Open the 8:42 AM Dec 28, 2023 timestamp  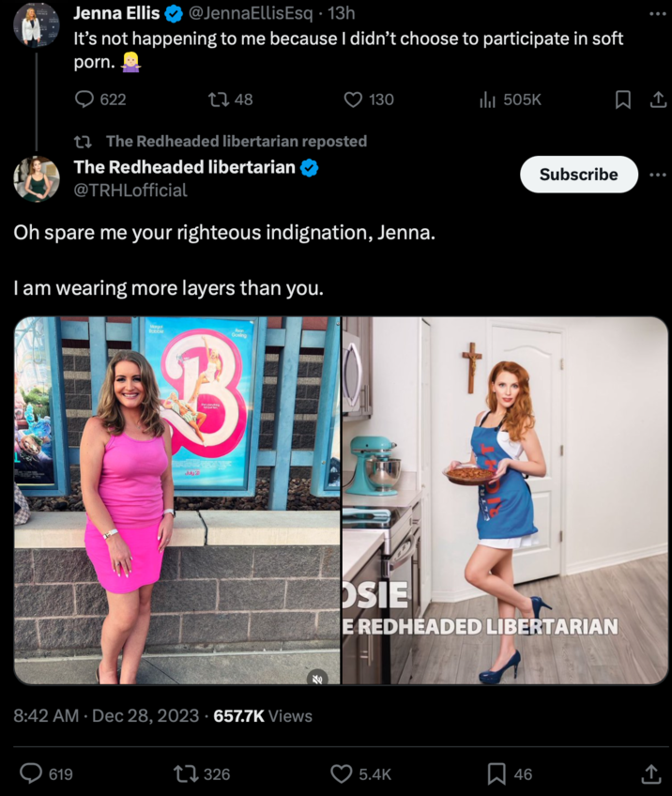click(106, 715)
